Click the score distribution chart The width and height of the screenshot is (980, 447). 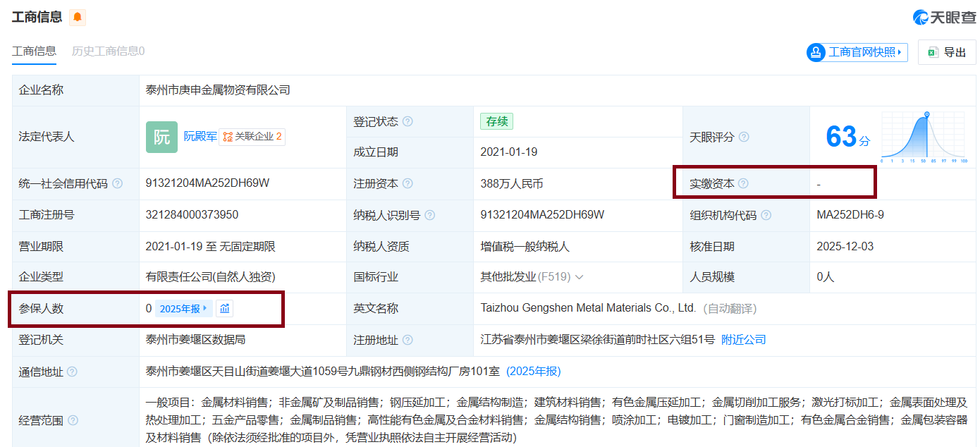click(x=924, y=137)
